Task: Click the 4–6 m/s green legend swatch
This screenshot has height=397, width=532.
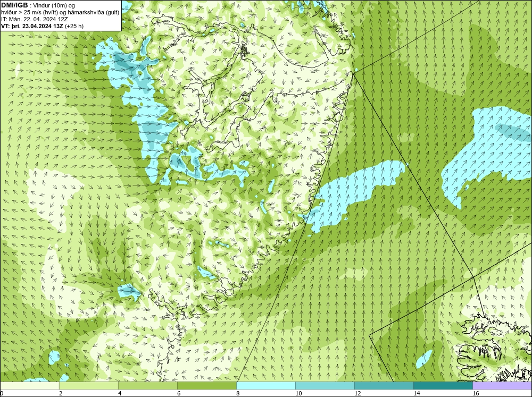Action: point(147,385)
